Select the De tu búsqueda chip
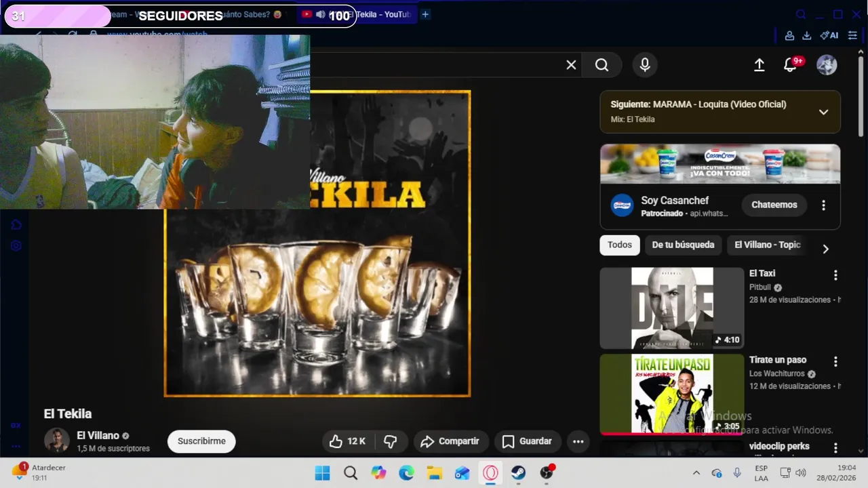 tap(683, 245)
